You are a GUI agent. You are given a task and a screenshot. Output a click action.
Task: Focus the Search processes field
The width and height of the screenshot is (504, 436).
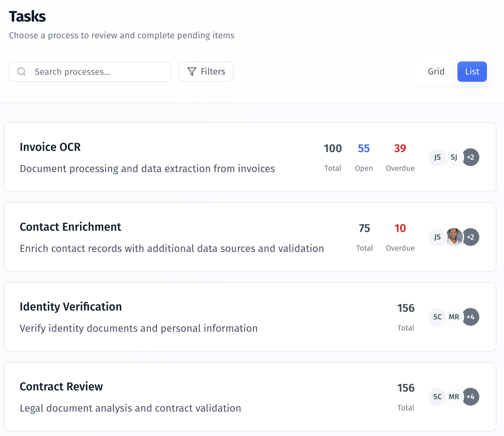point(95,72)
